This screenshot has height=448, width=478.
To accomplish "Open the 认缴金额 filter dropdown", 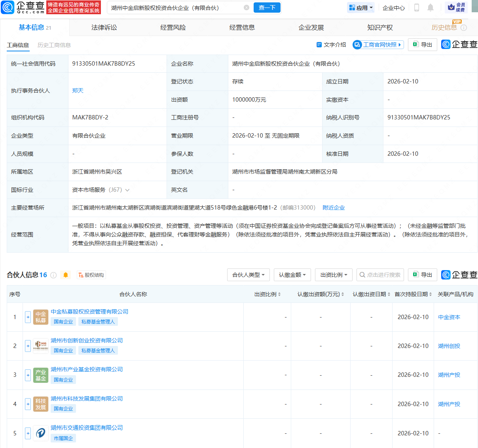I will tap(292, 275).
